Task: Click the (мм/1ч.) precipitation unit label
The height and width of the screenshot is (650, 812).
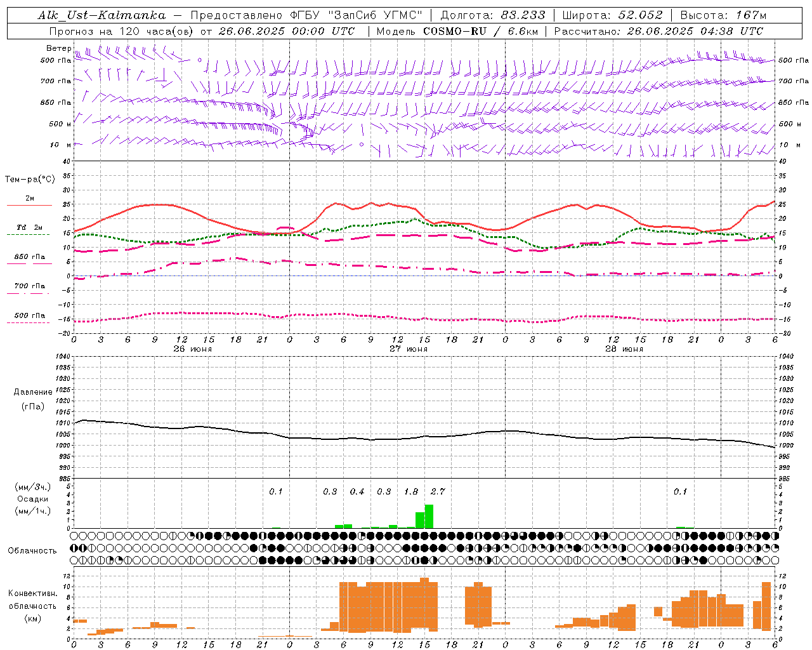Action: 33,511
